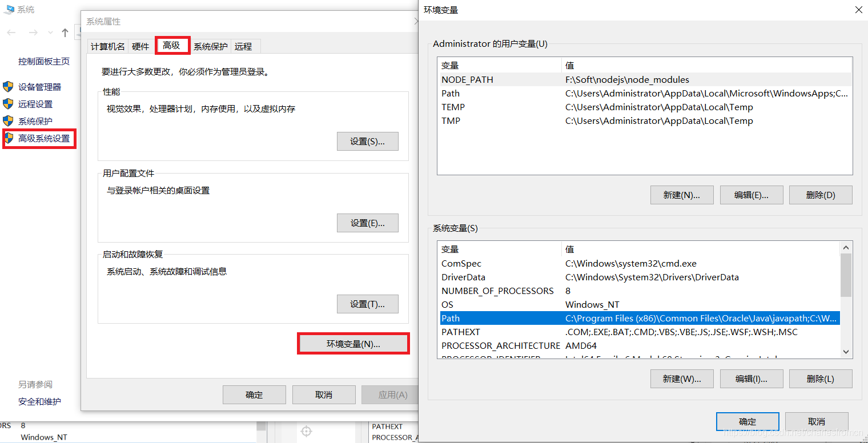Click the system variables scrollbar thumb
Screen dimensions: 868x443
[846, 275]
